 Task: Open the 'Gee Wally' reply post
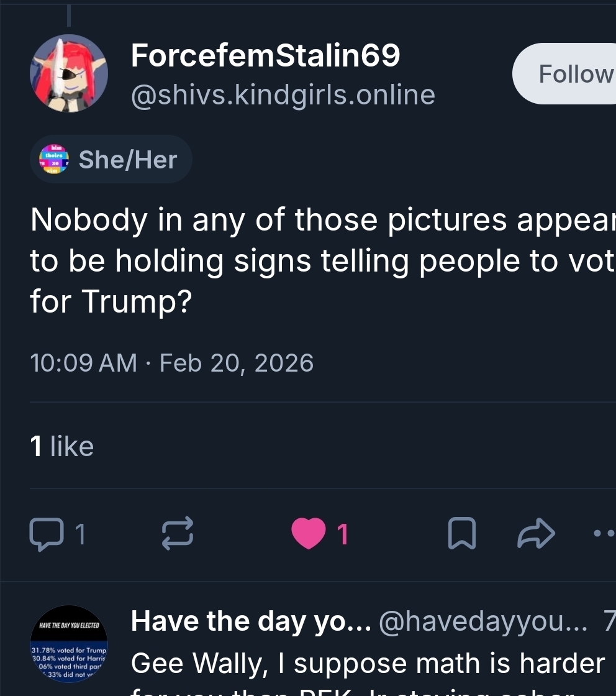click(366, 664)
